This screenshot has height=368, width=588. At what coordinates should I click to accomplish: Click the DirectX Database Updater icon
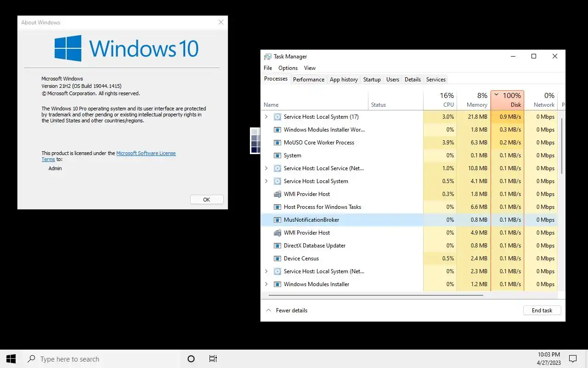pos(277,246)
